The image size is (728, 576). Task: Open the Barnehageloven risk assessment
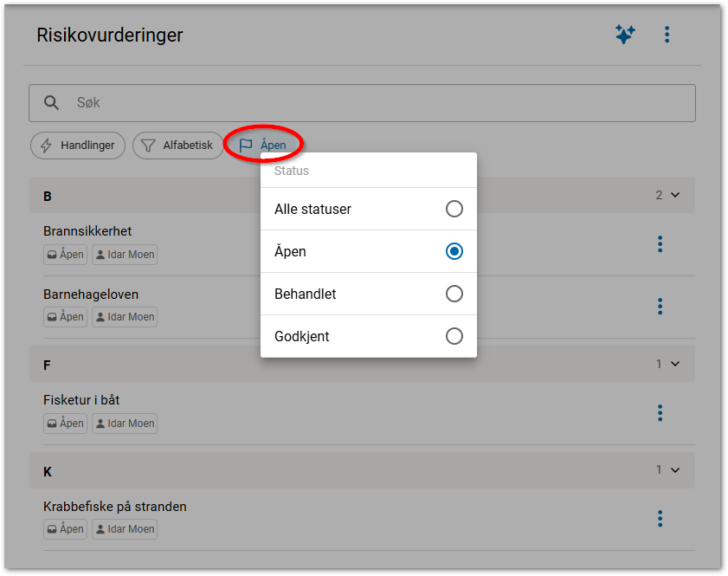(x=91, y=294)
